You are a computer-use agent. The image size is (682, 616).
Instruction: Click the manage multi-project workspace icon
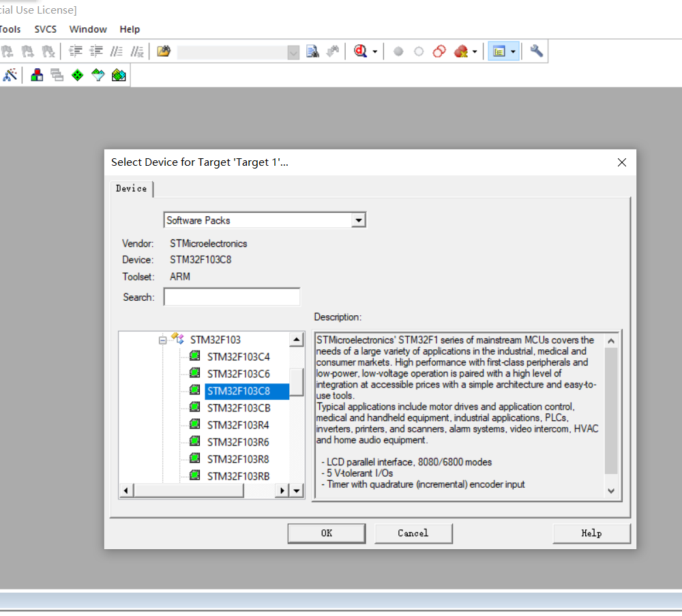click(57, 75)
